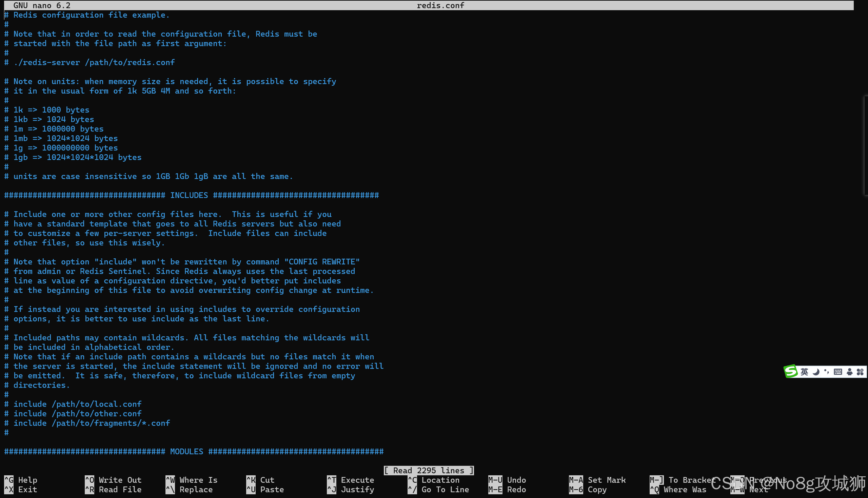Click the 'from admin or Redis Sentinel' line
The image size is (868, 498).
coord(180,271)
